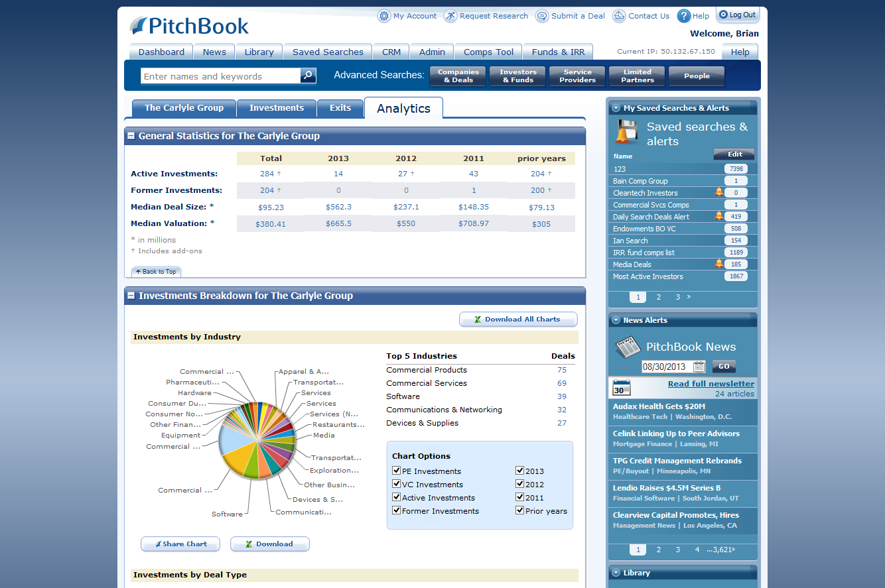Screen dimensions: 885x588
Task: Collapse My Saved Searches & Alerts panel
Action: tap(616, 108)
